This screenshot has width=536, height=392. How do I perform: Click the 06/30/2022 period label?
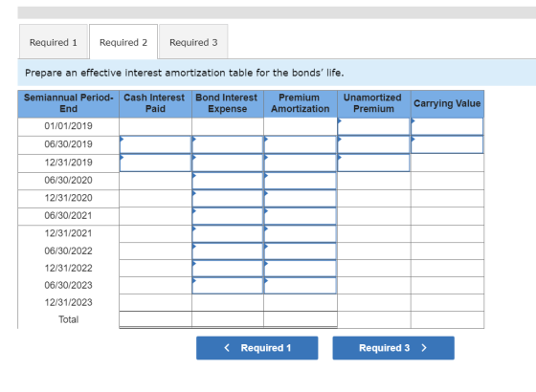(x=68, y=251)
